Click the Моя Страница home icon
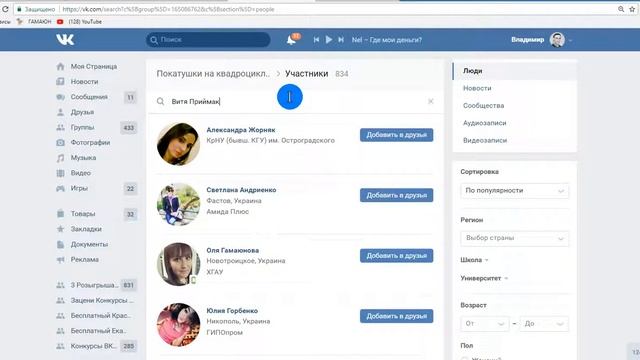 [60, 67]
